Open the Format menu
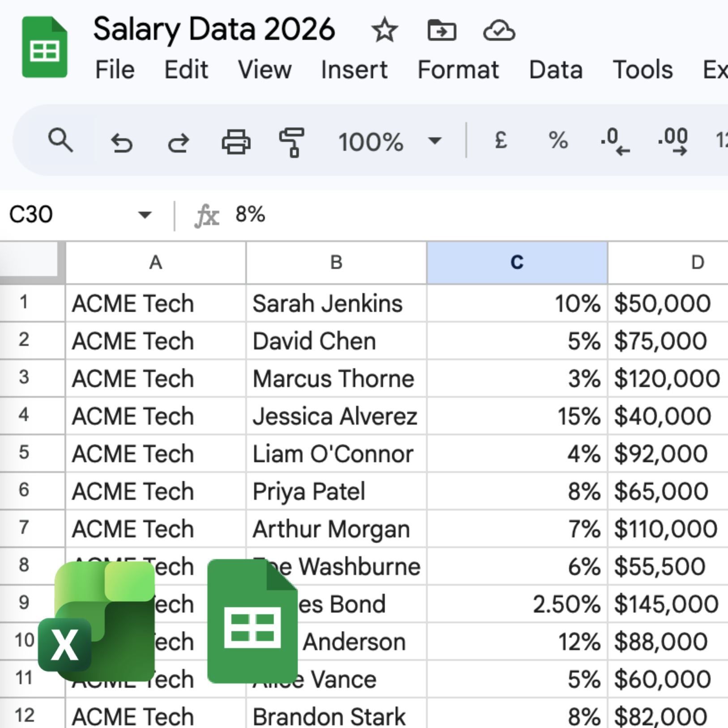The width and height of the screenshot is (728, 728). 458,70
